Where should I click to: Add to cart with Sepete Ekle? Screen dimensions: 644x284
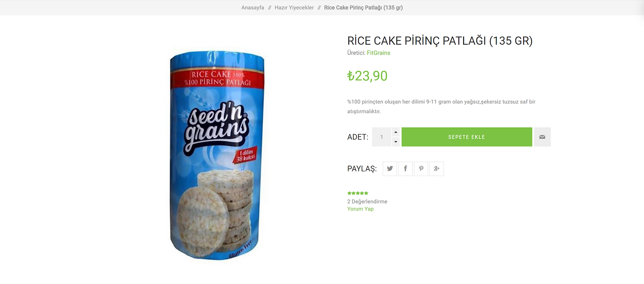pos(467,137)
